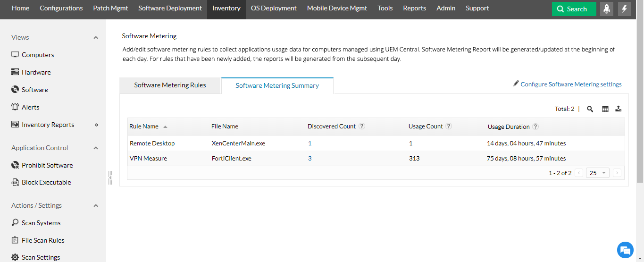Collapse the Actions / Settings section
Image resolution: width=644 pixels, height=262 pixels.
pyautogui.click(x=96, y=206)
